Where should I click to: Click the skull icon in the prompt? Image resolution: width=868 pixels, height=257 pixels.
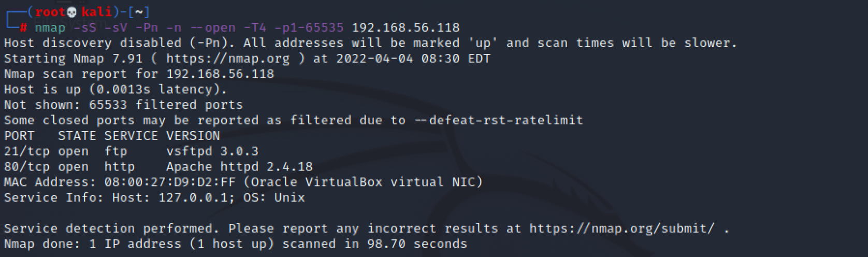72,12
